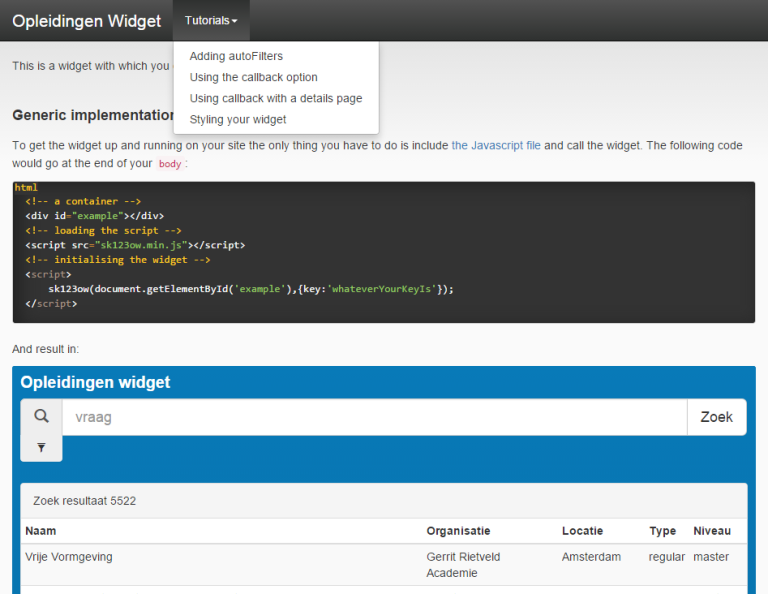Open Using the callback option tutorial
The width and height of the screenshot is (768, 594).
(253, 77)
